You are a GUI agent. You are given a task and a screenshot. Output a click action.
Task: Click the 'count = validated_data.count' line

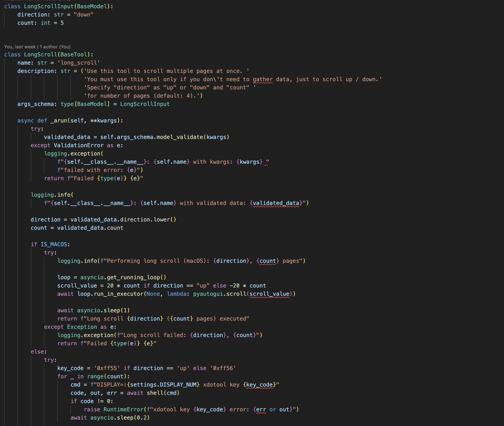tap(77, 228)
